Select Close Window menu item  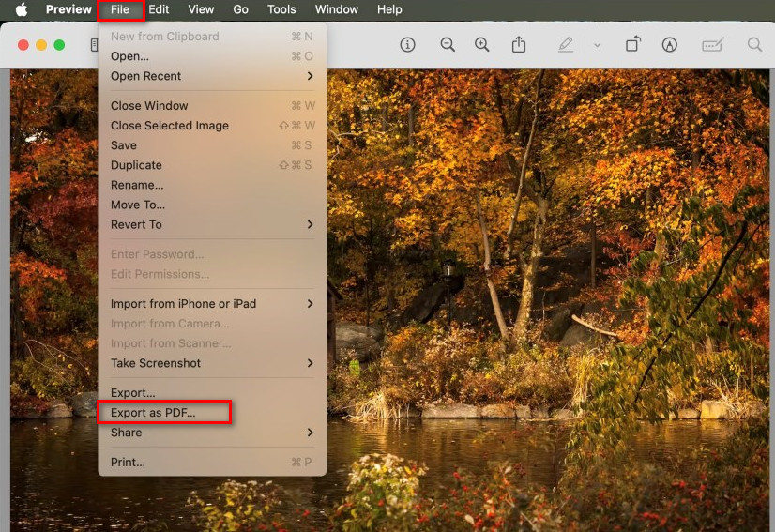click(x=213, y=106)
